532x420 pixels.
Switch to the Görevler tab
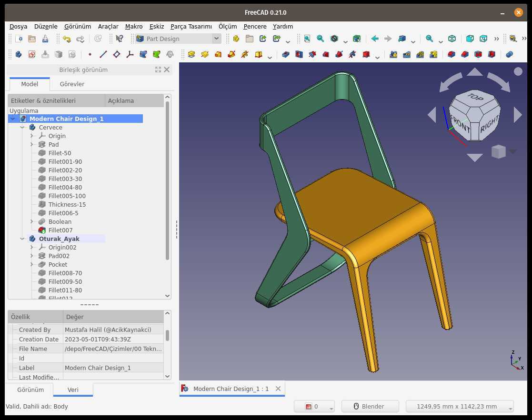tap(72, 84)
